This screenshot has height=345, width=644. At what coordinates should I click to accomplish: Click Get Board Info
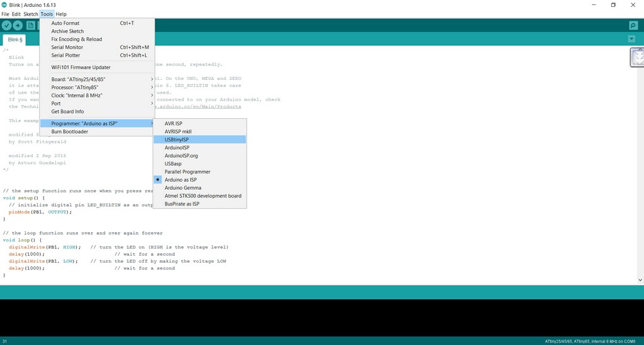[97, 112]
